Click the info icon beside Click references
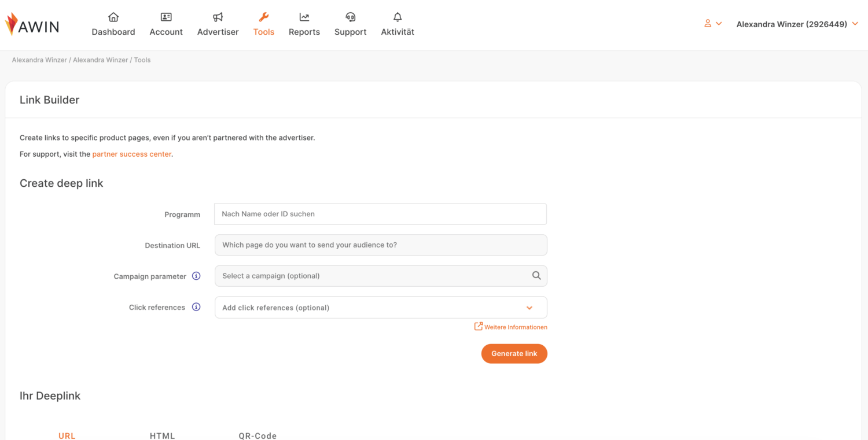Screen dimensions: 868x440 pos(196,307)
